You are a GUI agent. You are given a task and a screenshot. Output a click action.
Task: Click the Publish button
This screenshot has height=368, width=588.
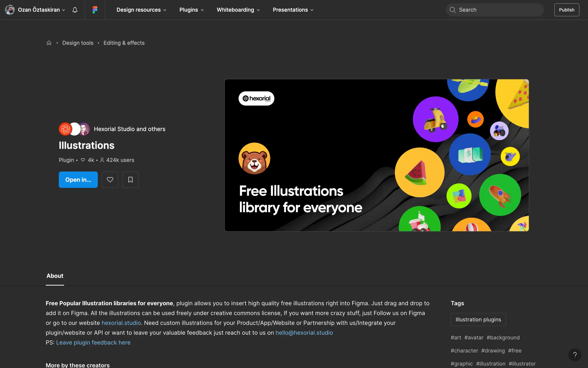[567, 10]
